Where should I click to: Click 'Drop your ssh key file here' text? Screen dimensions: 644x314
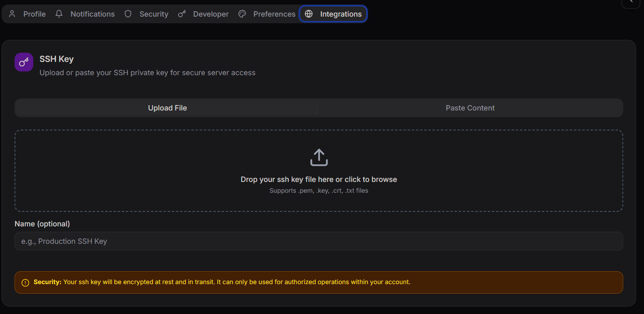pos(319,179)
